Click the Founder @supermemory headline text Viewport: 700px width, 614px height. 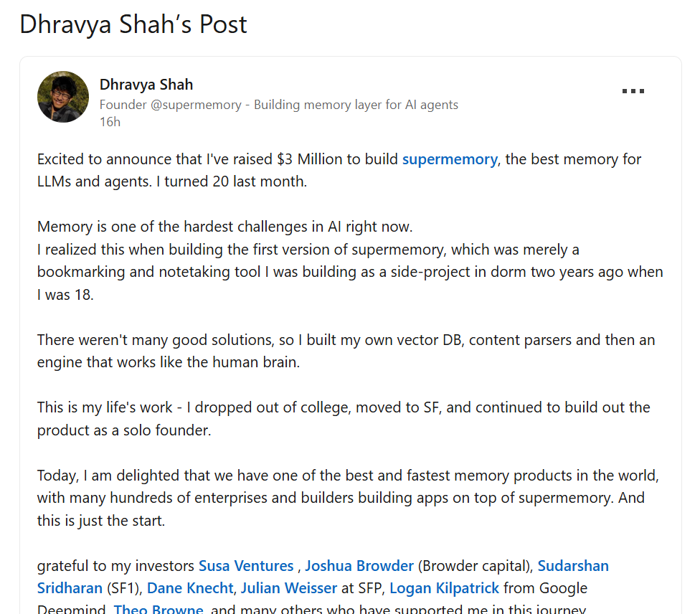tap(279, 104)
